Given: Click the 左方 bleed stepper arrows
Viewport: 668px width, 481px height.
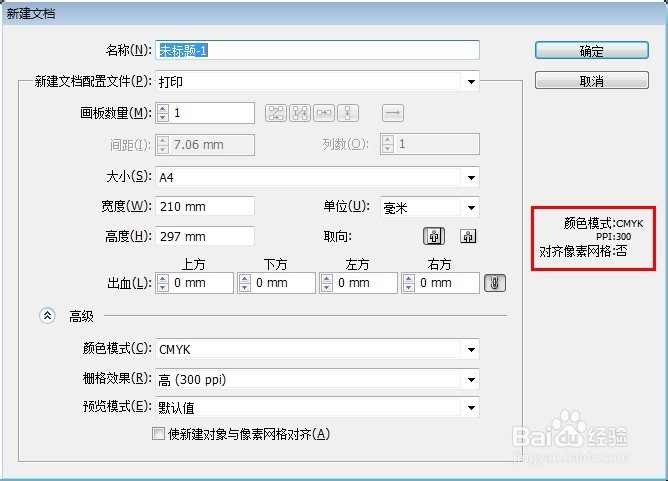Looking at the screenshot, I should click(x=327, y=283).
